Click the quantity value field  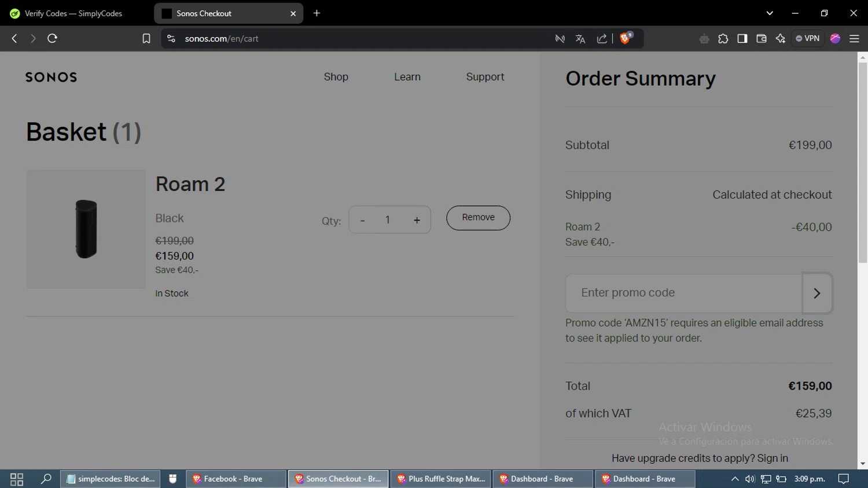[388, 220]
